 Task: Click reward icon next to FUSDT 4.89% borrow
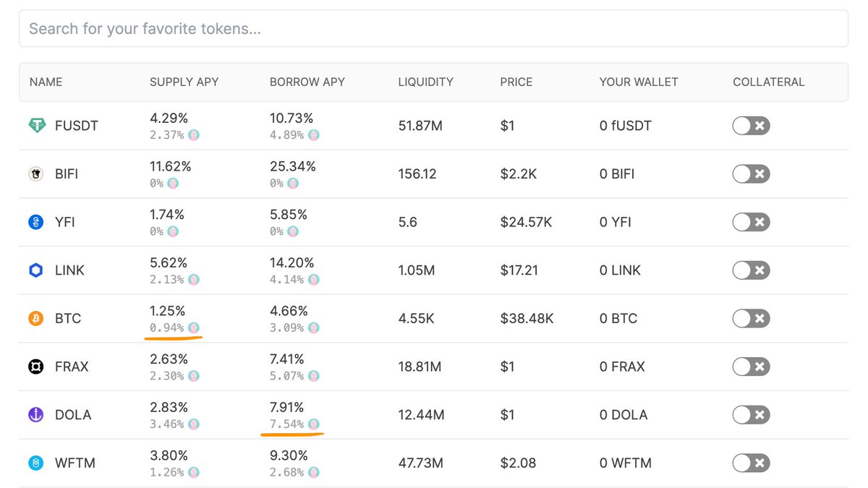pyautogui.click(x=313, y=135)
